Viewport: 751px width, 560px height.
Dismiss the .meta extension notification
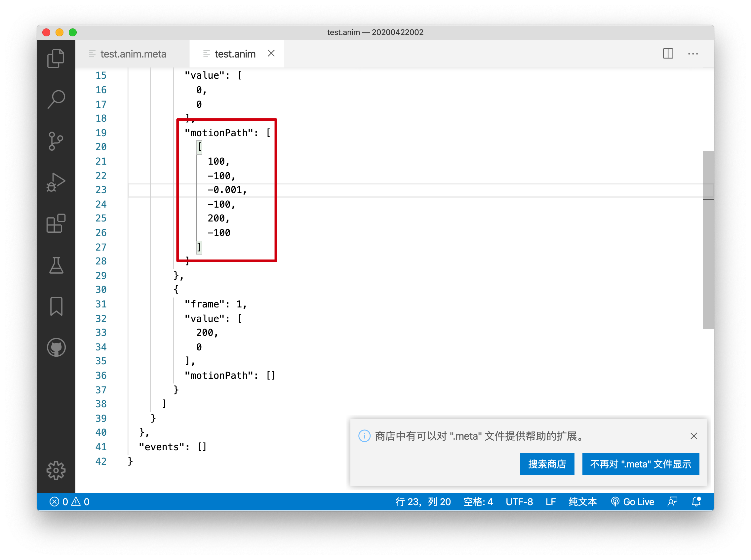693,436
